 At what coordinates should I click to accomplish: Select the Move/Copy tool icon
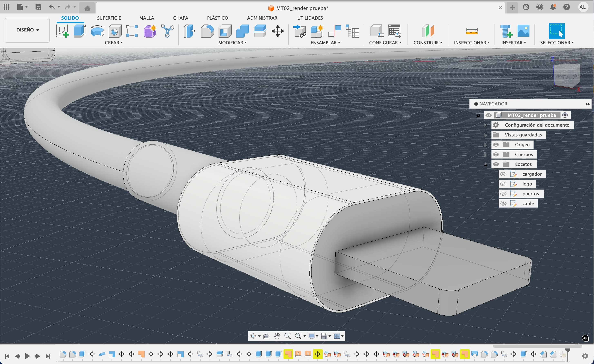click(x=277, y=31)
